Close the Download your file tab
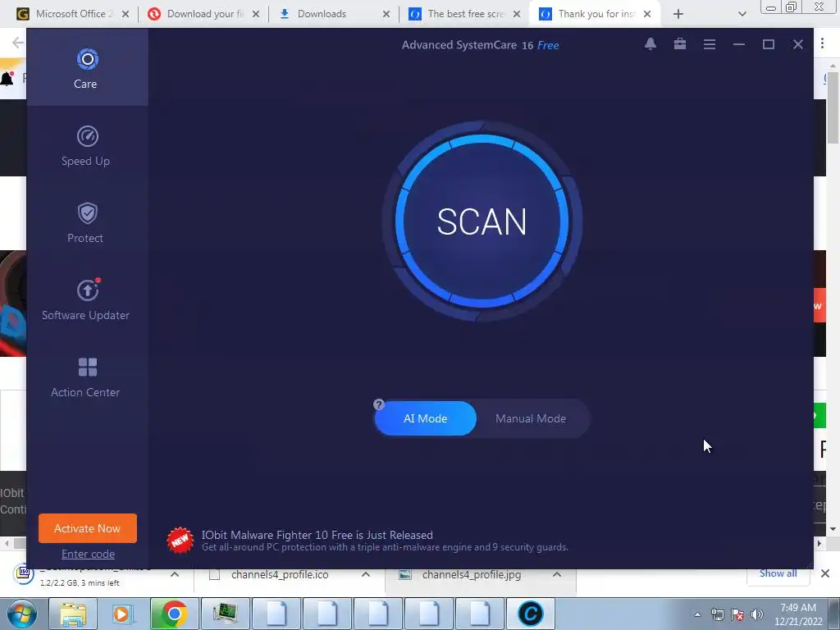The image size is (840, 630). click(256, 14)
